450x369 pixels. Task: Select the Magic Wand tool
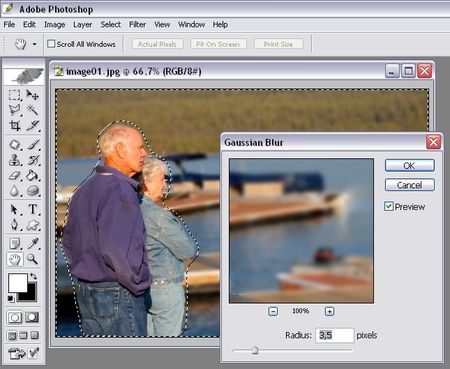pyautogui.click(x=33, y=110)
